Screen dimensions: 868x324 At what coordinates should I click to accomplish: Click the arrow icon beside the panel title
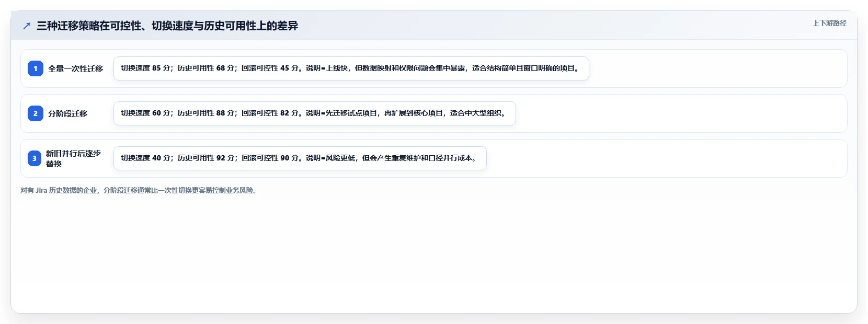(x=27, y=26)
